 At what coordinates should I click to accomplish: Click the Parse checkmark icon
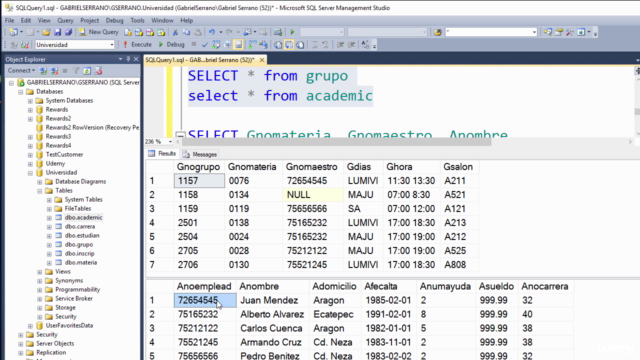[x=204, y=44]
